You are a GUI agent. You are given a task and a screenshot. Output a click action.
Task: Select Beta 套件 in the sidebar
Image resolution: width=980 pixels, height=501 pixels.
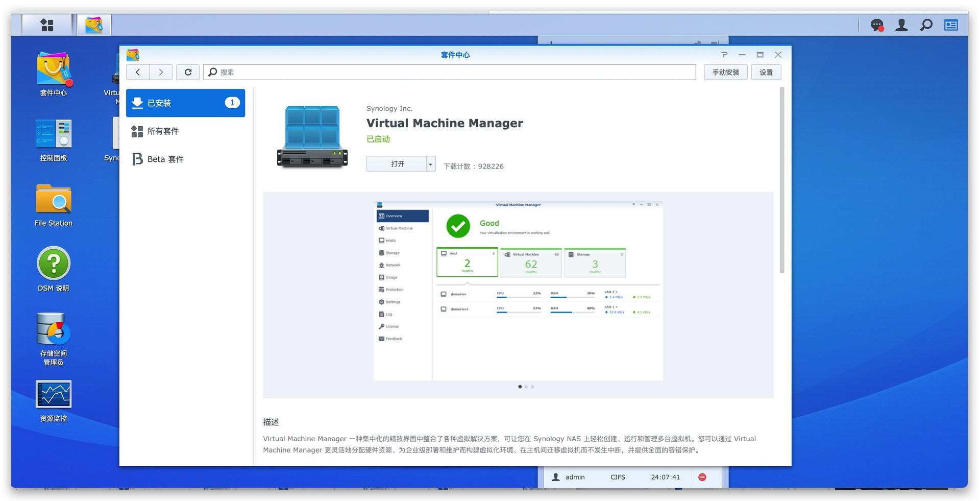(x=185, y=159)
